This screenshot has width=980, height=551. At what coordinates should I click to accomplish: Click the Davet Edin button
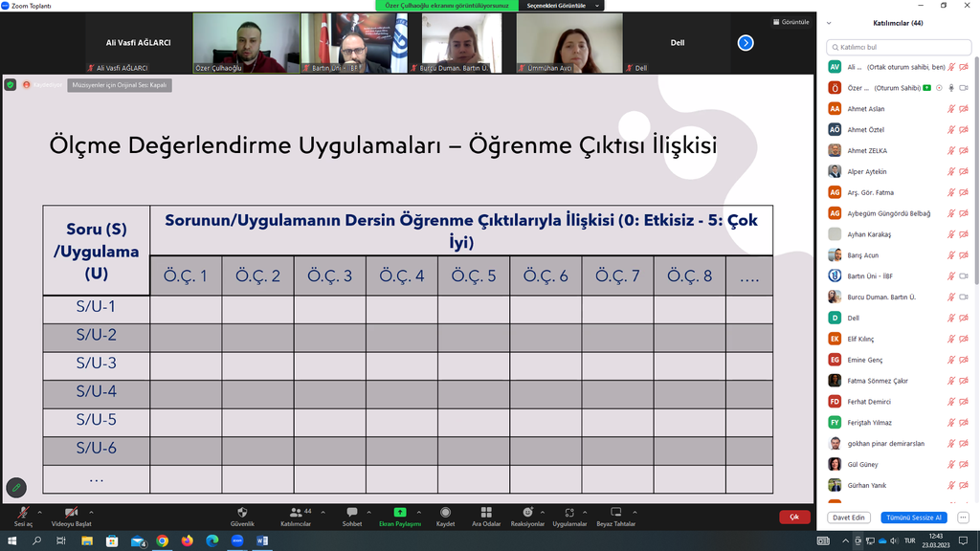tap(849, 518)
